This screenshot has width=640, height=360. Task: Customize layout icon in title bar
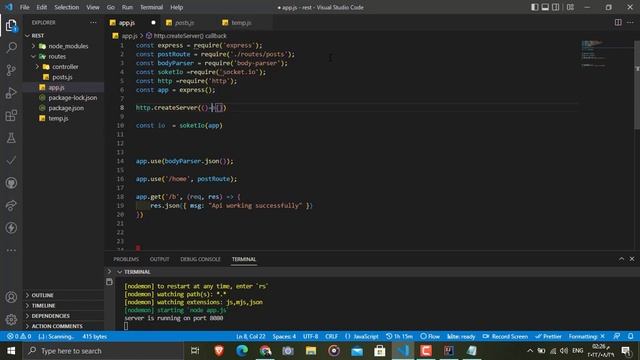pyautogui.click(x=570, y=7)
